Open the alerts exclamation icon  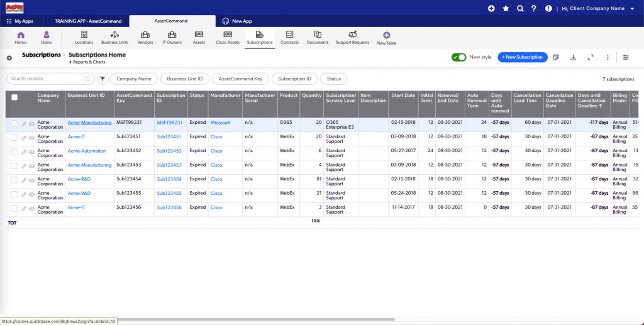548,8
